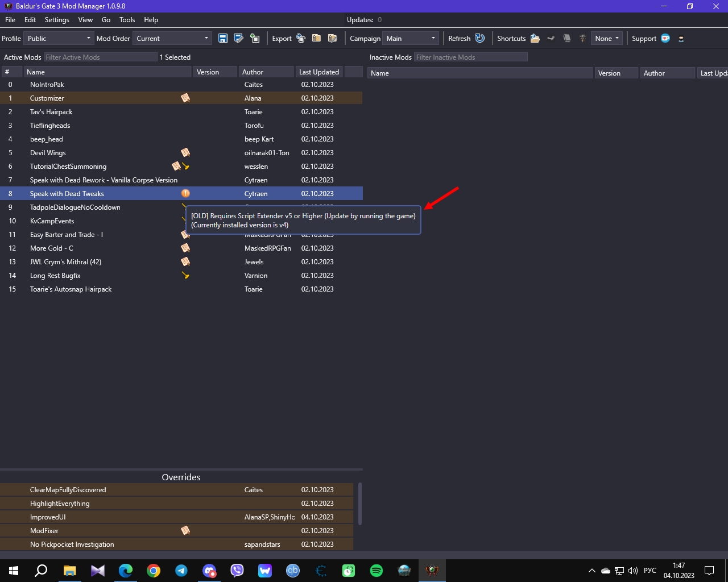Click the script icon in the ModFixer override row
The image size is (728, 582).
185,530
